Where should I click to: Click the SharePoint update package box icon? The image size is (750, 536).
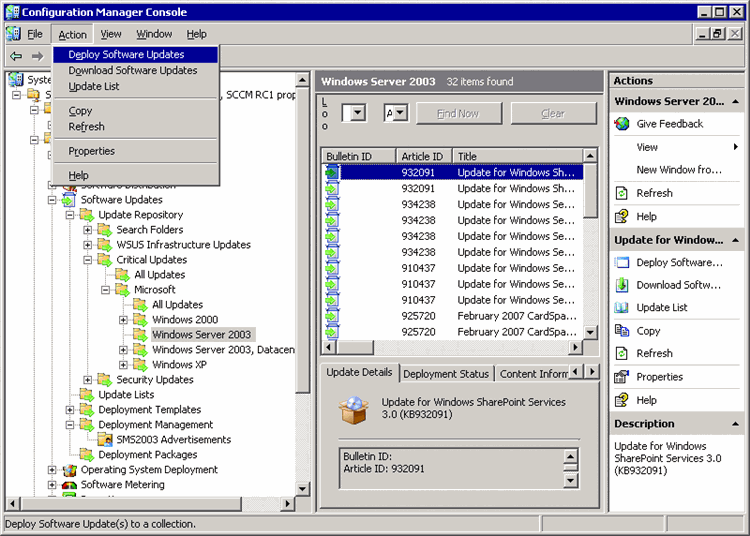pyautogui.click(x=353, y=410)
